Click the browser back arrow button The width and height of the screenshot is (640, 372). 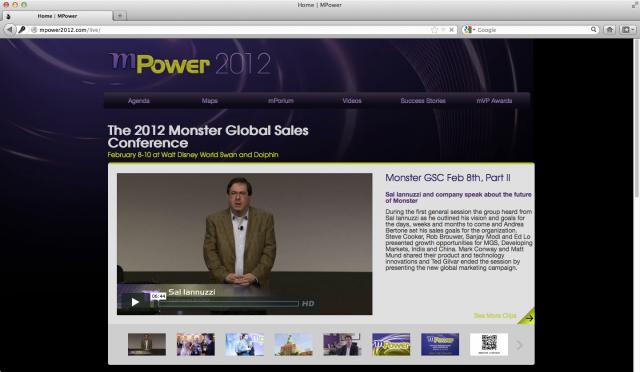pyautogui.click(x=9, y=29)
